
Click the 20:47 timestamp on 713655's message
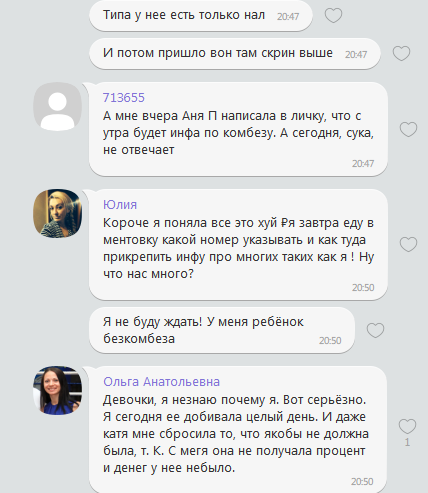(x=363, y=163)
